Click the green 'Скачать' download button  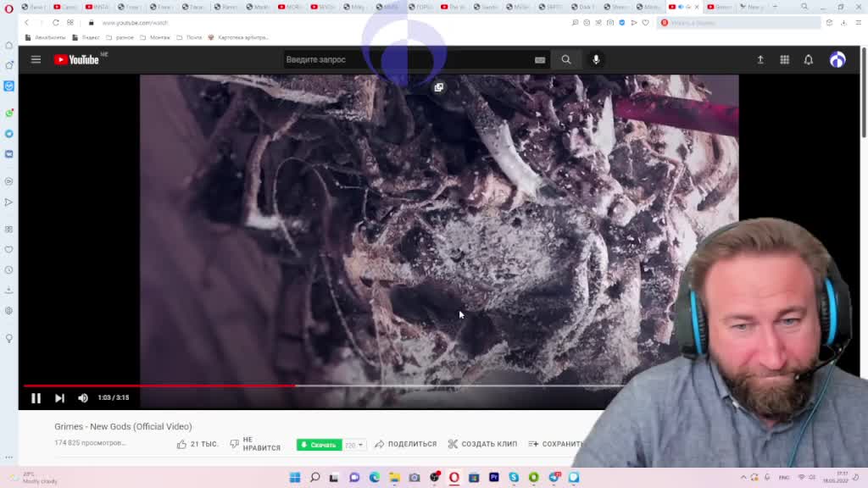pos(320,445)
